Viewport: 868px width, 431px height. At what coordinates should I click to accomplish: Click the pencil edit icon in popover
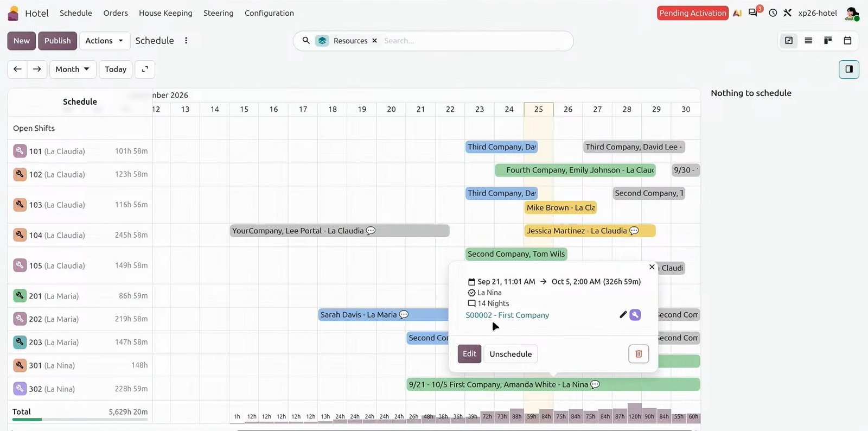click(623, 315)
